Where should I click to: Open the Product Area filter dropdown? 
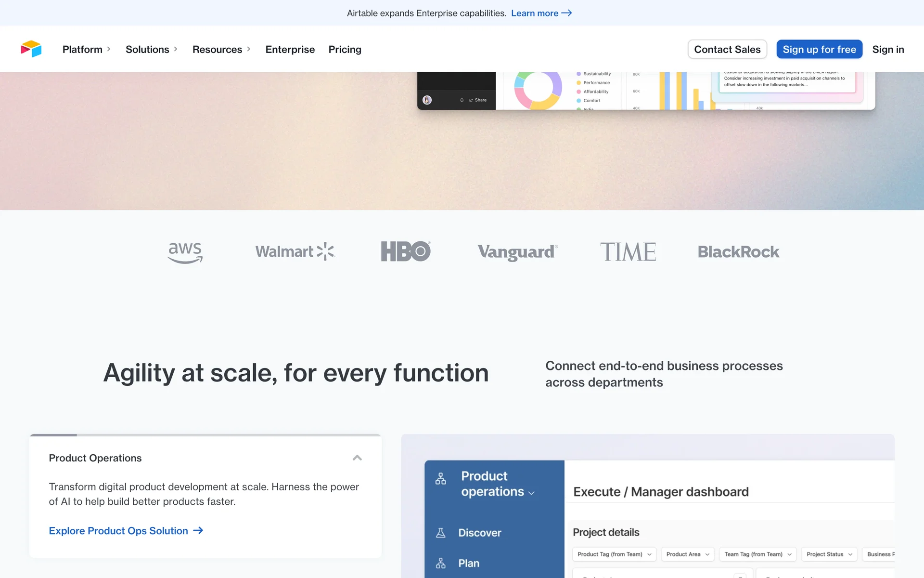(x=688, y=554)
